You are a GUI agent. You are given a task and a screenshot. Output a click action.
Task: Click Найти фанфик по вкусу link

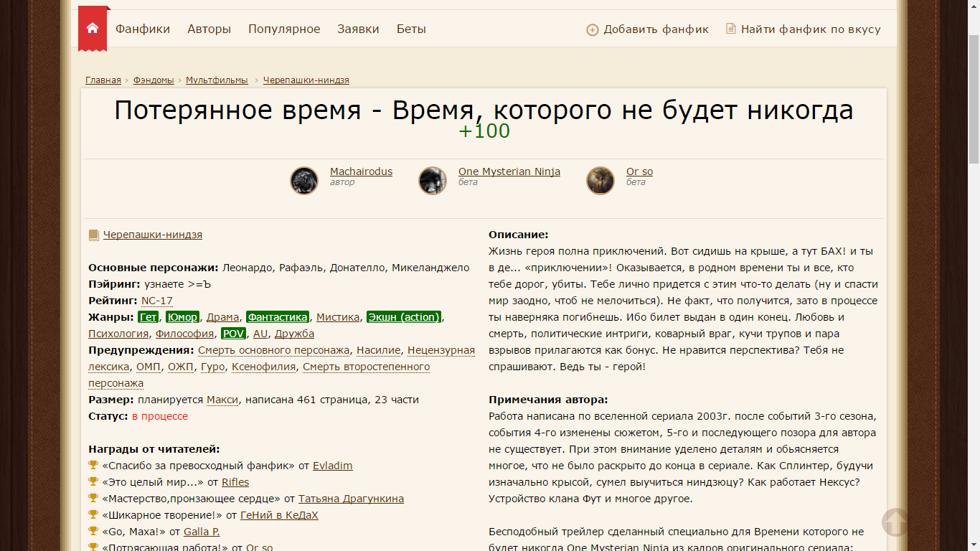click(x=811, y=29)
